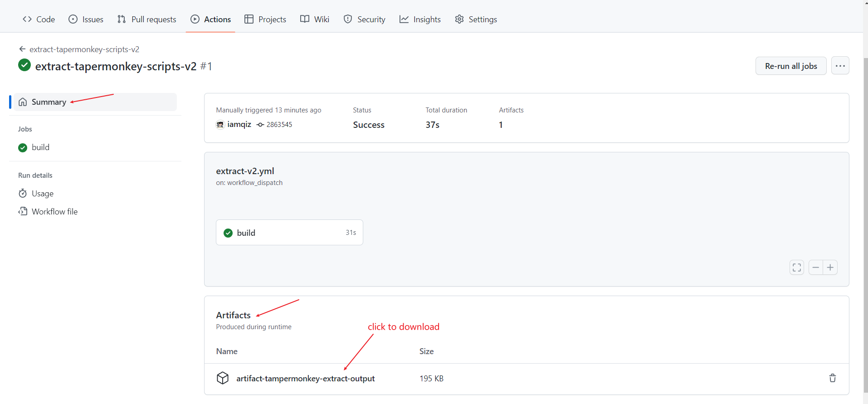Click the Actions play icon
The height and width of the screenshot is (404, 868).
[195, 19]
